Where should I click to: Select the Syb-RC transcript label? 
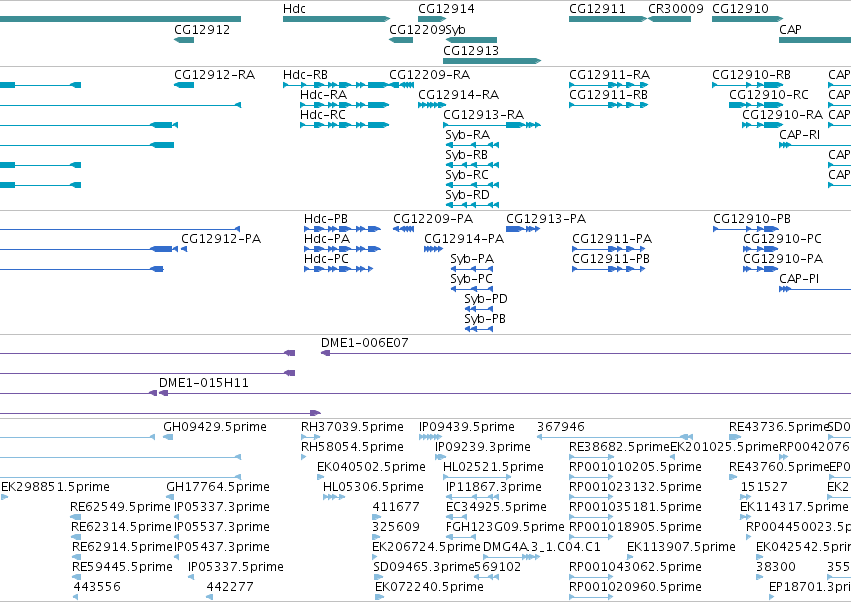point(467,175)
